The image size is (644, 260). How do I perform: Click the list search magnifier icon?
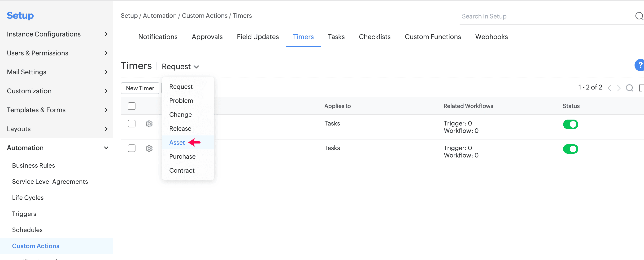(629, 88)
